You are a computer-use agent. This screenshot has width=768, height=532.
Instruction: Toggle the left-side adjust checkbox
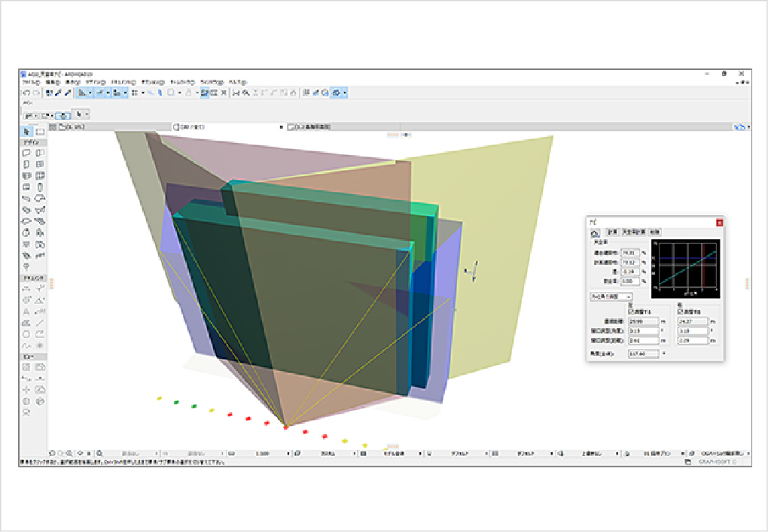click(x=629, y=311)
